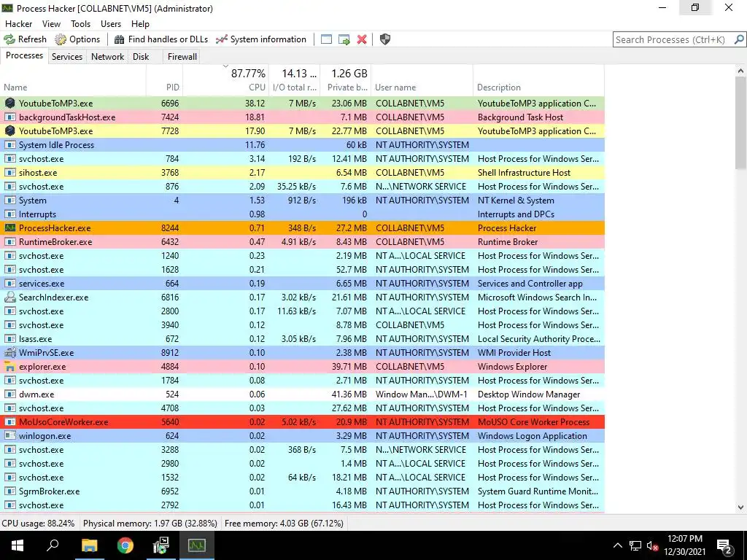
Task: Click the explorer.exe folder icon
Action: pyautogui.click(x=9, y=366)
